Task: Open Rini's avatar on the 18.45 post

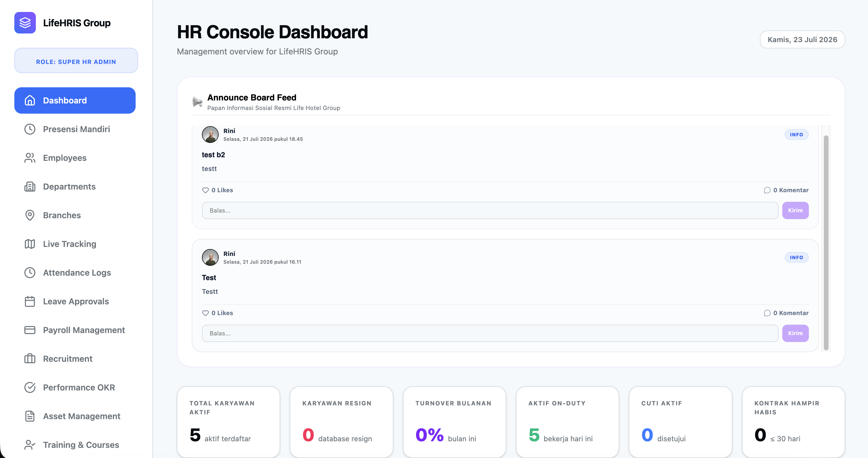Action: click(210, 134)
